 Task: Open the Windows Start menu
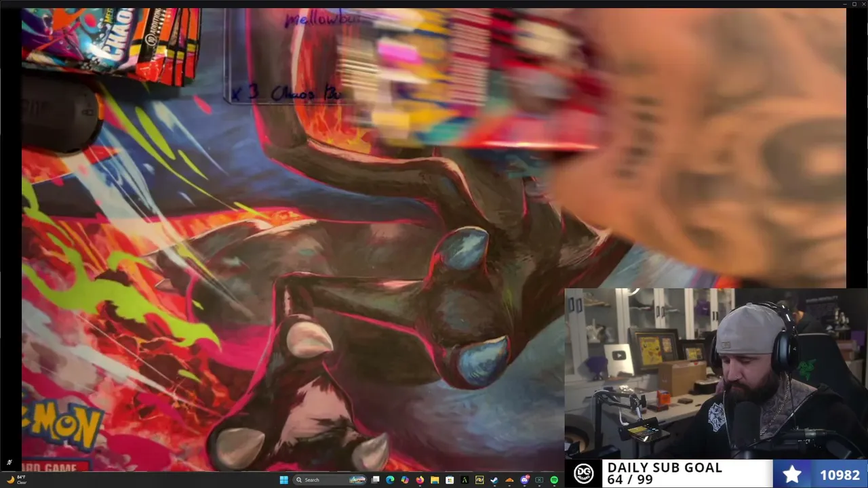tap(284, 480)
